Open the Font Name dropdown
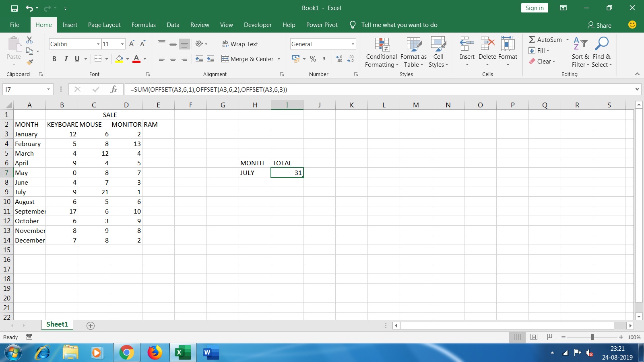644x362 pixels. pyautogui.click(x=98, y=44)
